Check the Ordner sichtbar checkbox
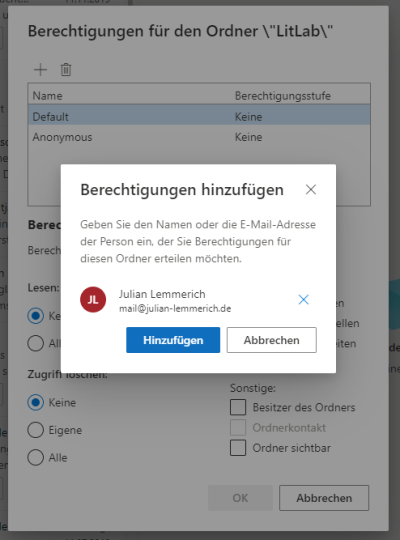 238,448
